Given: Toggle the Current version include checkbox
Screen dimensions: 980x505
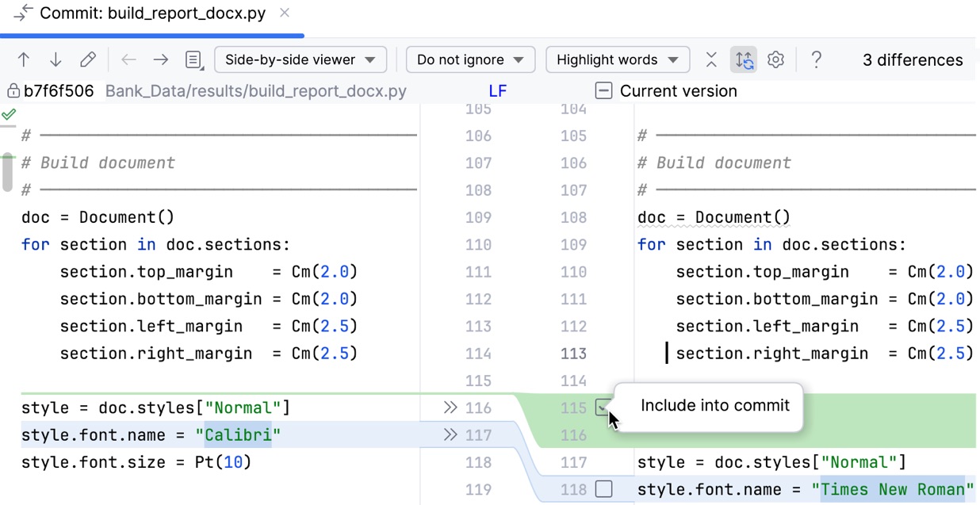Looking at the screenshot, I should point(604,91).
